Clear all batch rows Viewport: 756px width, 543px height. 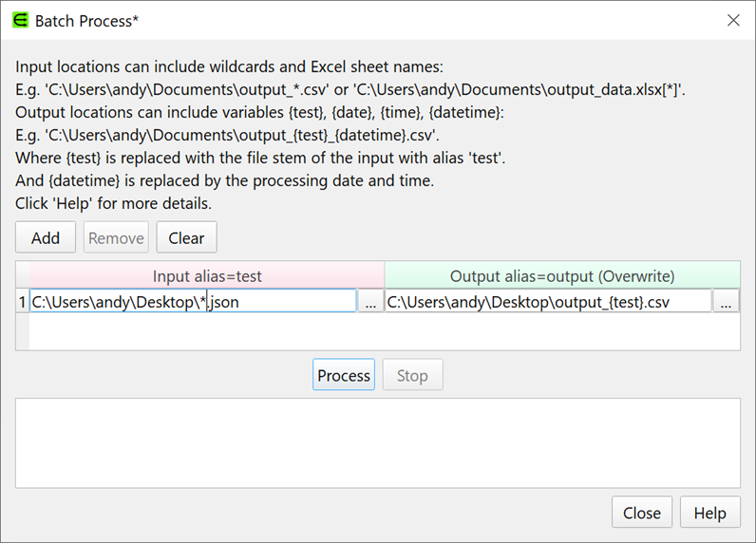[186, 238]
